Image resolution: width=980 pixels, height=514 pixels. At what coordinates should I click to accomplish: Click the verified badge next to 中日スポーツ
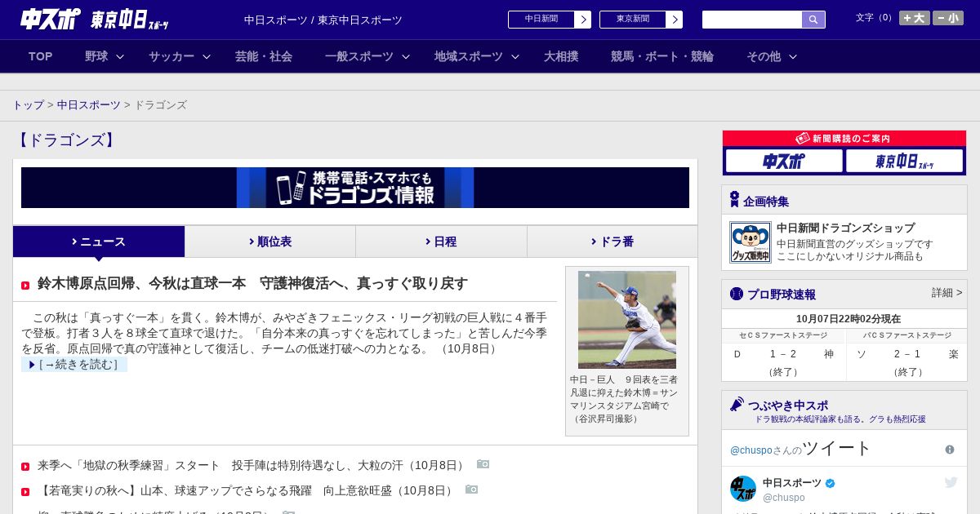pyautogui.click(x=831, y=483)
